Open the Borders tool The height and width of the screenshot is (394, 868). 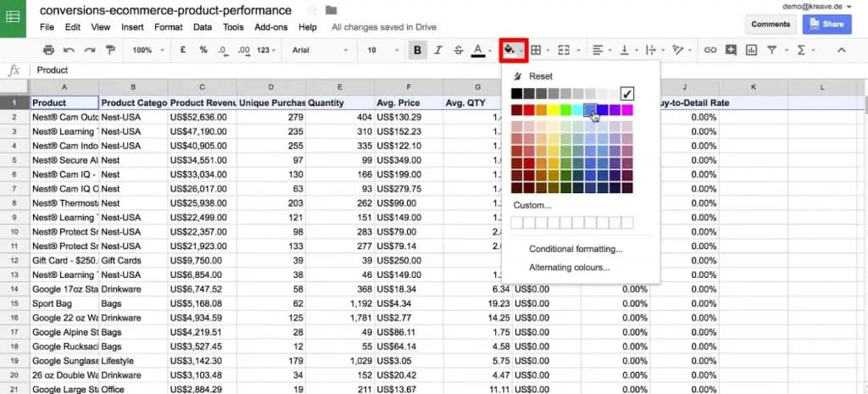pyautogui.click(x=536, y=50)
